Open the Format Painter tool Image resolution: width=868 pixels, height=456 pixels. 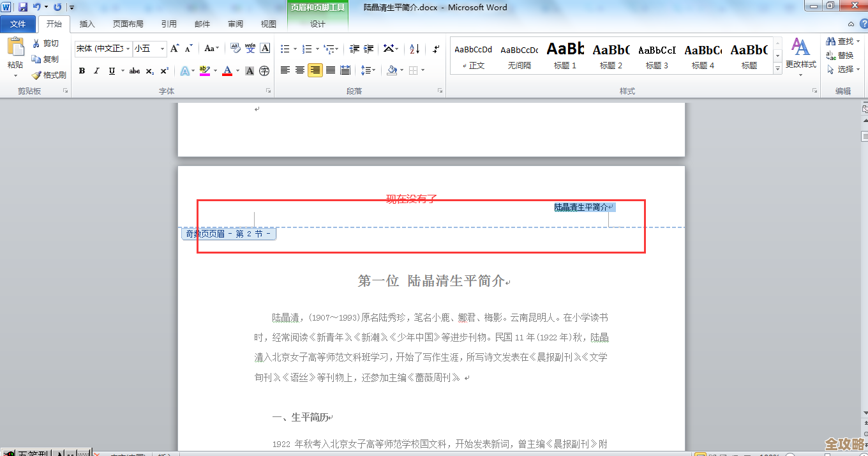[x=49, y=75]
